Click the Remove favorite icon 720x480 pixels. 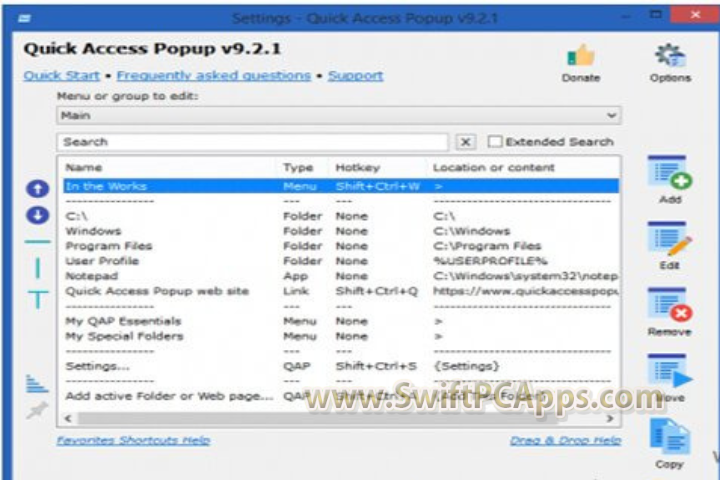pyautogui.click(x=670, y=305)
